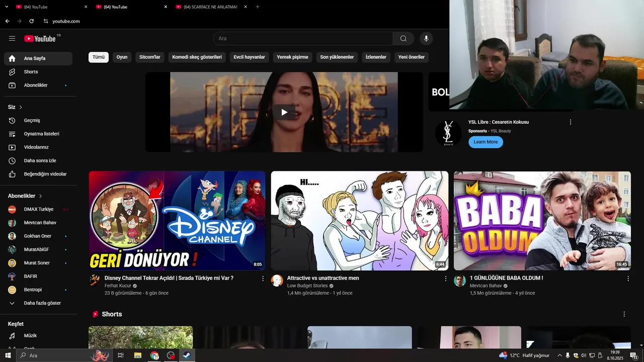Open Shorts from the sidebar
The height and width of the screenshot is (362, 644).
tap(38, 72)
